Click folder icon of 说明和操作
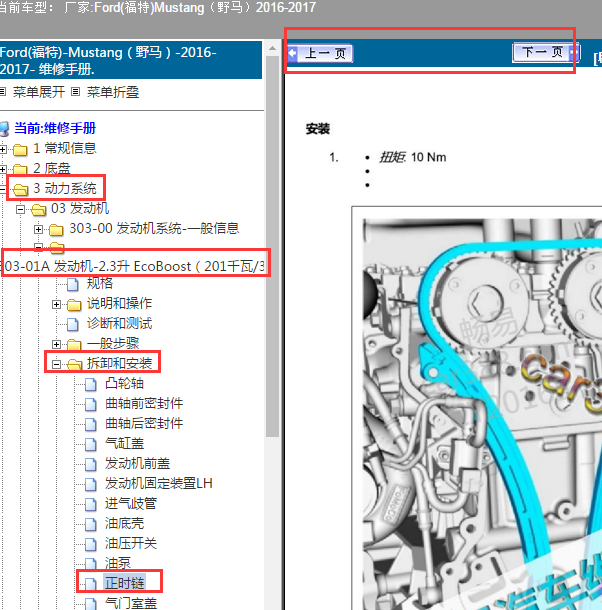 pos(74,305)
